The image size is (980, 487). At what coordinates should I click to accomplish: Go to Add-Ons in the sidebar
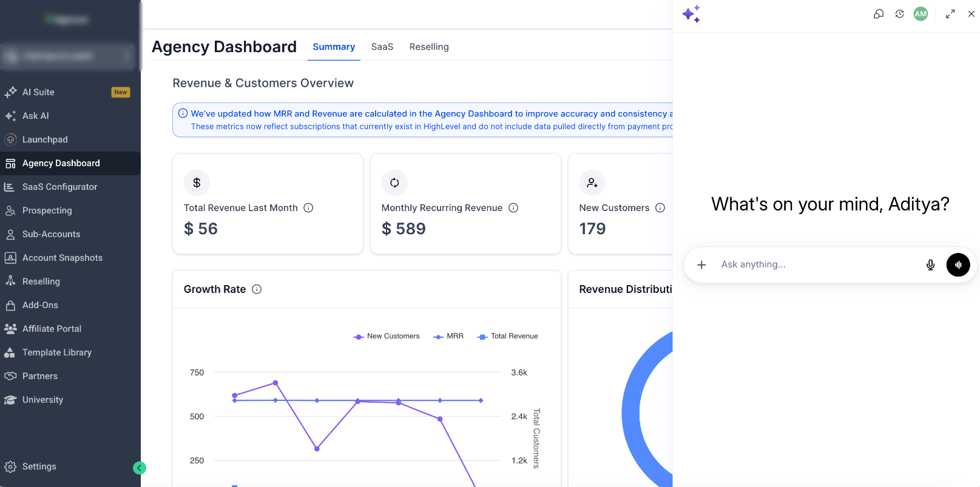pyautogui.click(x=70, y=305)
